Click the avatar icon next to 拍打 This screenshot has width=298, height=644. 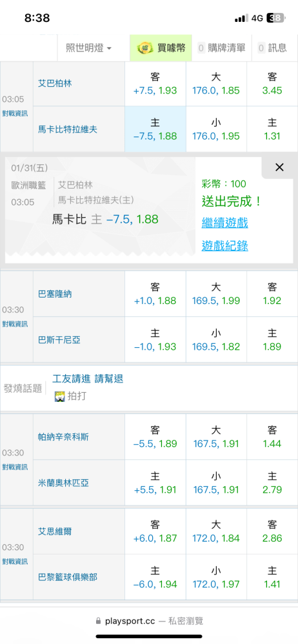[x=60, y=396]
